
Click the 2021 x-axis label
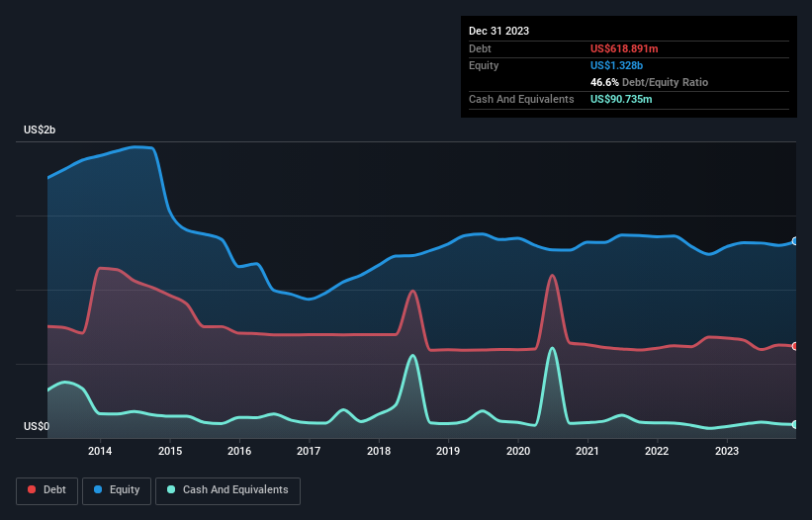pyautogui.click(x=587, y=451)
